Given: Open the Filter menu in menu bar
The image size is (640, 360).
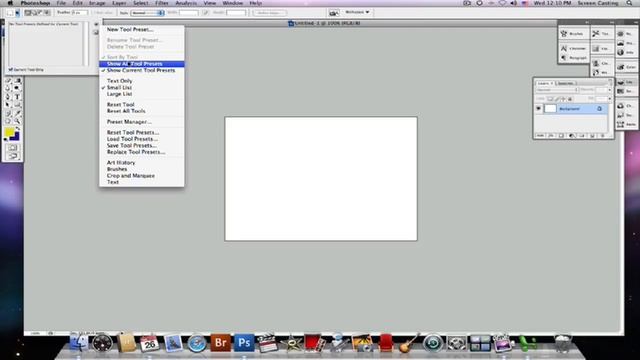Looking at the screenshot, I should tap(162, 3).
